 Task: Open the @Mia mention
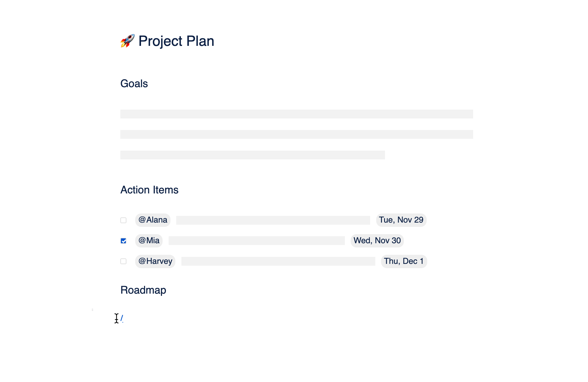[x=149, y=240]
